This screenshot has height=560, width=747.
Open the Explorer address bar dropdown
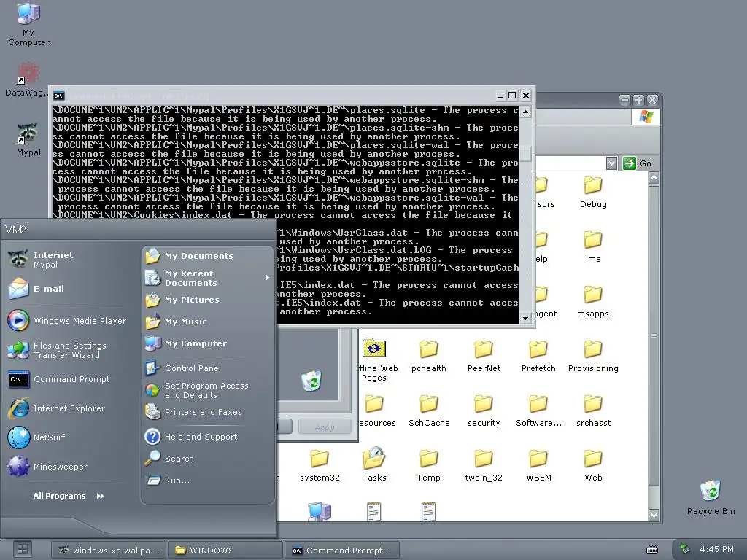tap(612, 163)
